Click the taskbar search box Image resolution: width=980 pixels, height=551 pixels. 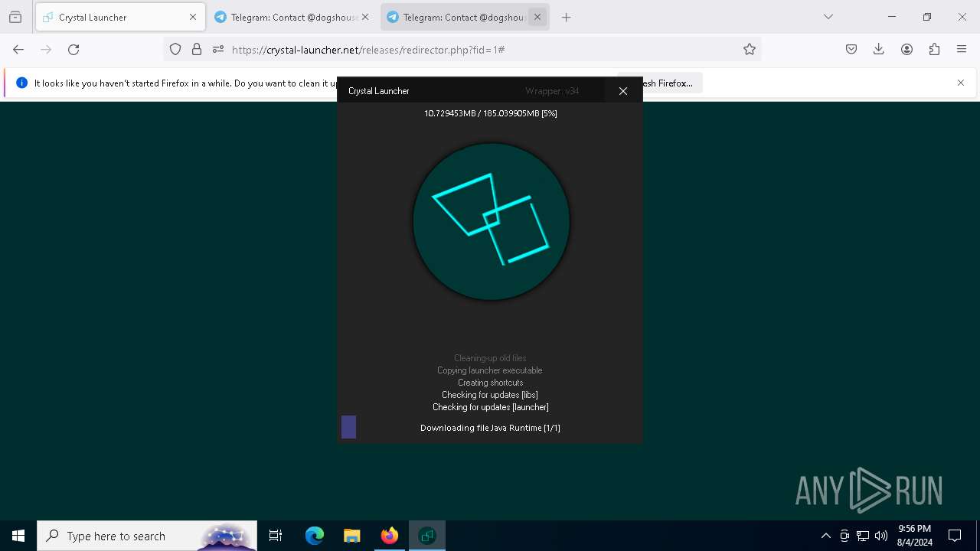point(147,536)
